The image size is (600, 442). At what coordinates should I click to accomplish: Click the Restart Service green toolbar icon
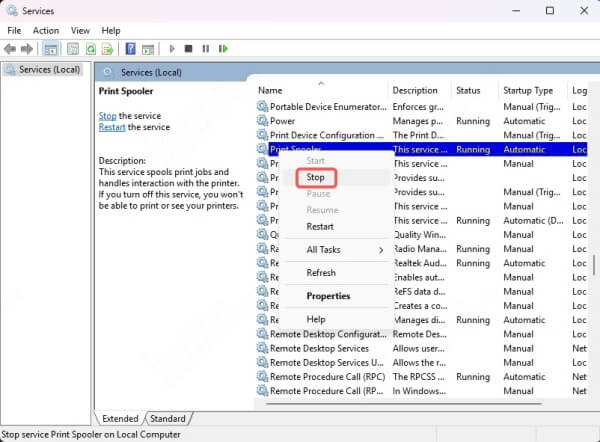point(223,49)
